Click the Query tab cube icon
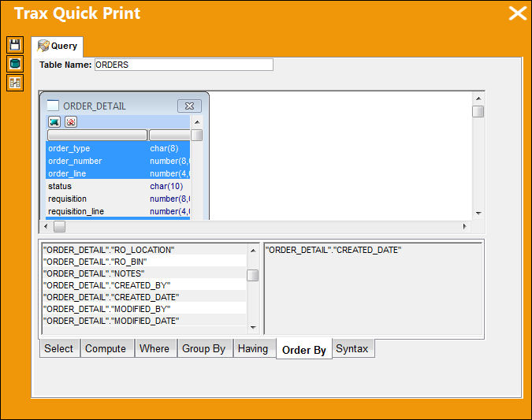 [43, 46]
